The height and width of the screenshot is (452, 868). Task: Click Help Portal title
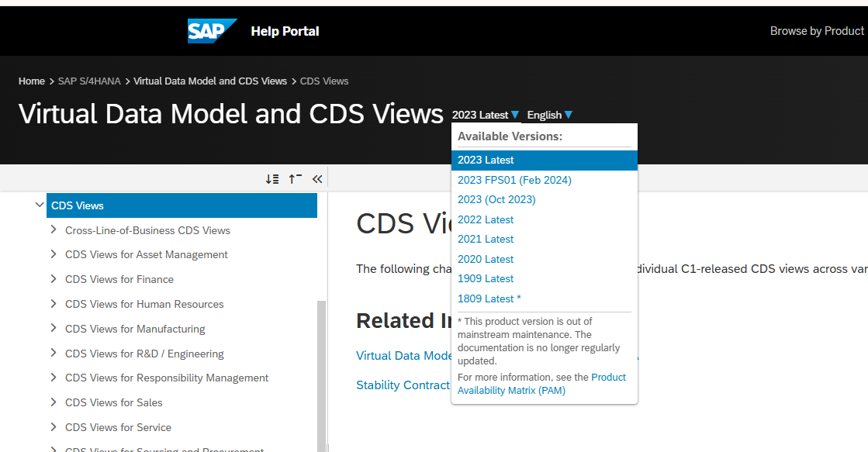[285, 31]
